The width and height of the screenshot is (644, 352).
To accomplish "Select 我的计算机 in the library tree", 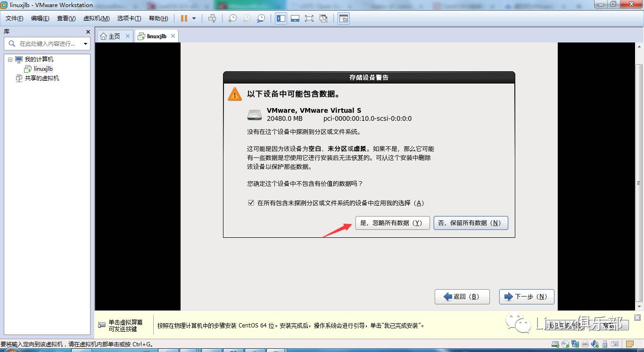I will pos(39,59).
